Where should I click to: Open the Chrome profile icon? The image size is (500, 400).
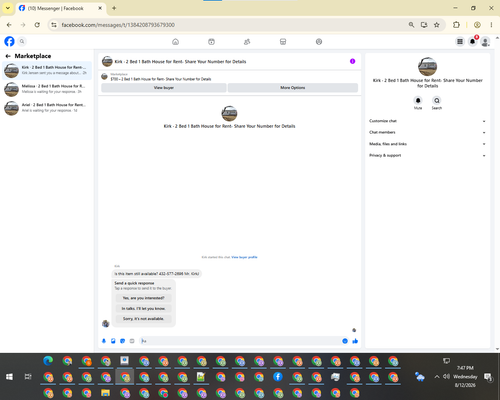(477, 25)
